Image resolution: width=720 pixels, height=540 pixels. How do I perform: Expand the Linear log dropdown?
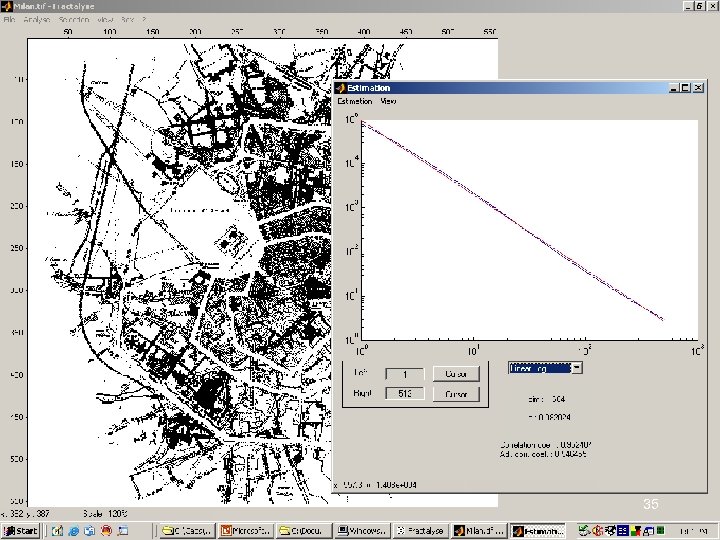577,368
